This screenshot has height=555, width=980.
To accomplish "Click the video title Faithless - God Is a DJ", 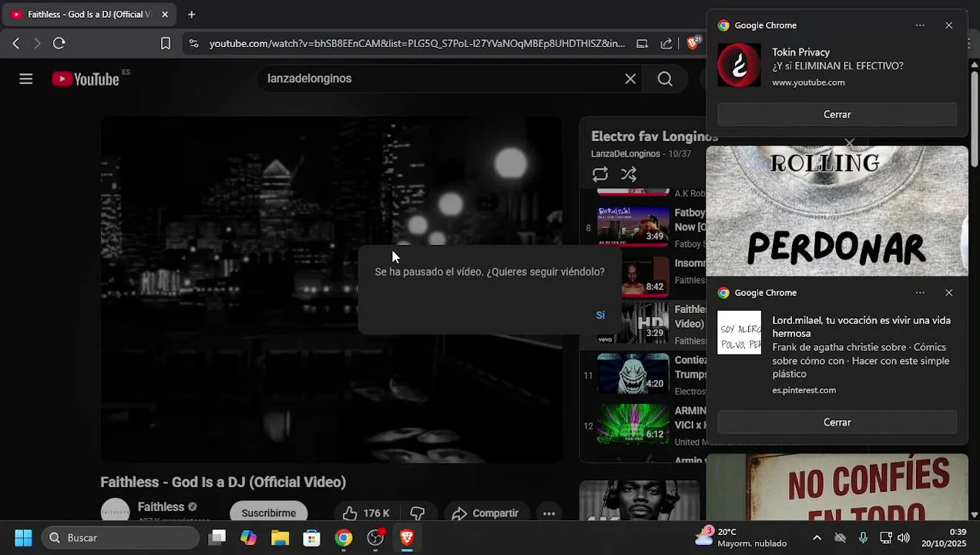I will click(x=223, y=483).
